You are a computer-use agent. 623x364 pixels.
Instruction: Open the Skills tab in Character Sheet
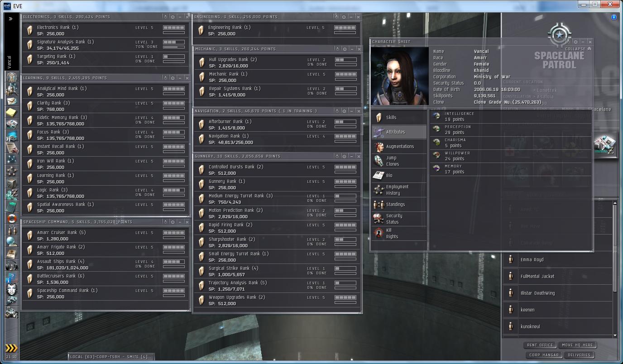point(399,117)
